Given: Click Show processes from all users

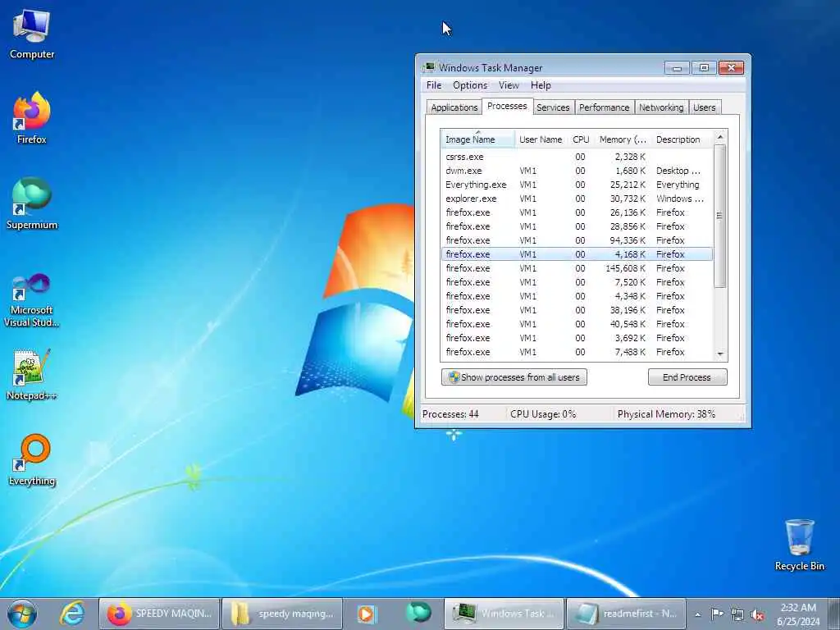Looking at the screenshot, I should (x=514, y=377).
